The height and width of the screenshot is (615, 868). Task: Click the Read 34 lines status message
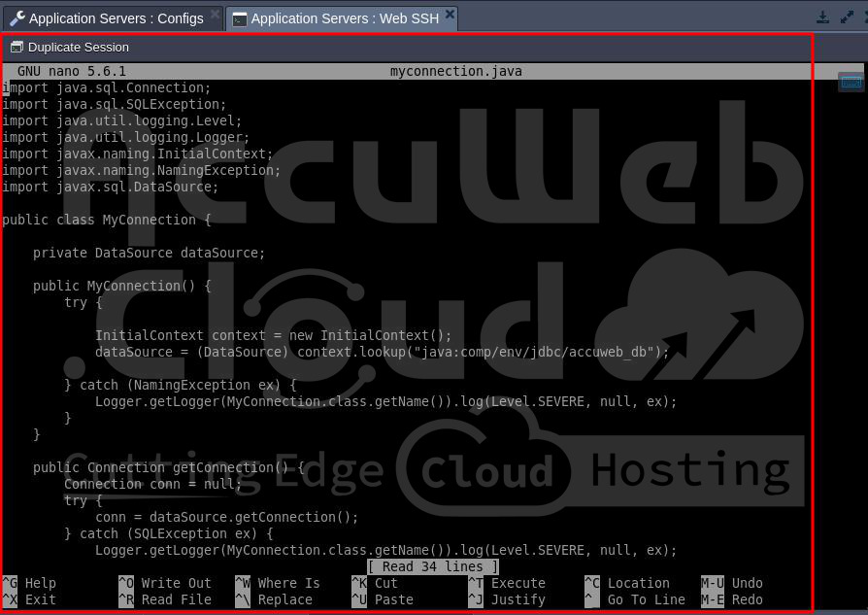pos(432,566)
